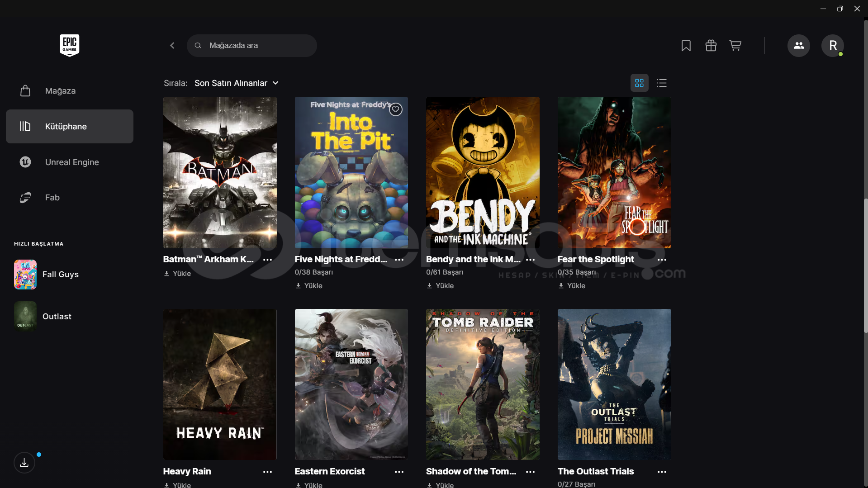
Task: Click the Mağazada ara search field
Action: coord(252,46)
